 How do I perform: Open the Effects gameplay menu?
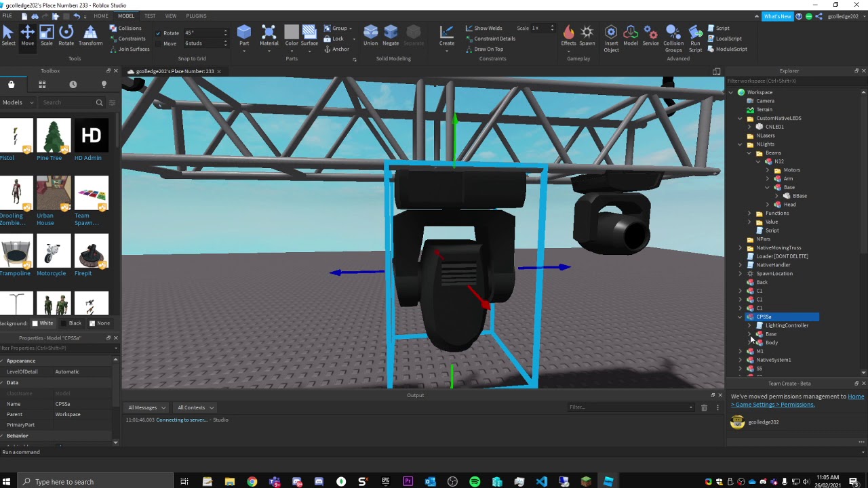(x=568, y=37)
